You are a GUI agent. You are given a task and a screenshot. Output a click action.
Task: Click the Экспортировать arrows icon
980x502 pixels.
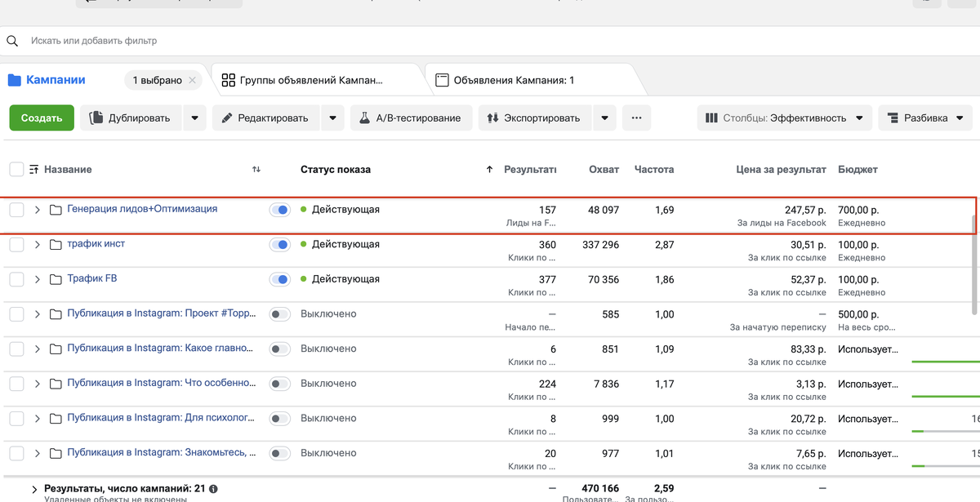pyautogui.click(x=492, y=118)
